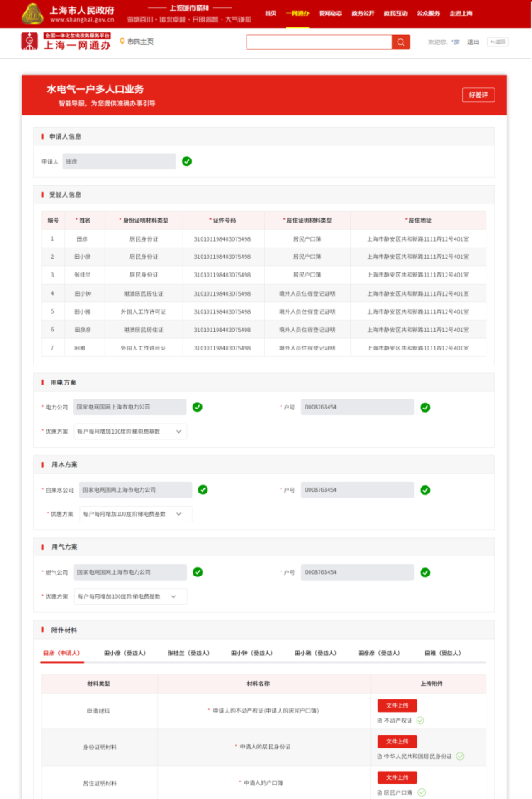
Task: Select the 张桂兰（受益人）attachment tab
Action: (188, 654)
